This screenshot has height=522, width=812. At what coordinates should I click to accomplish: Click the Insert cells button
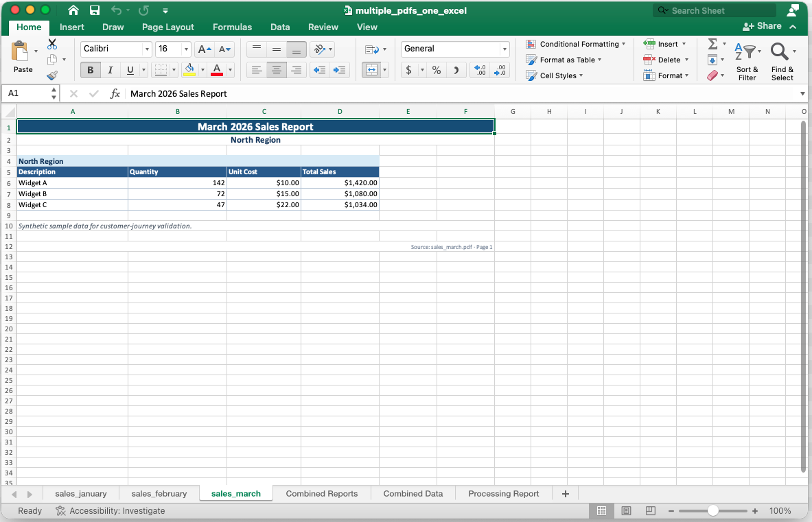[x=665, y=44]
